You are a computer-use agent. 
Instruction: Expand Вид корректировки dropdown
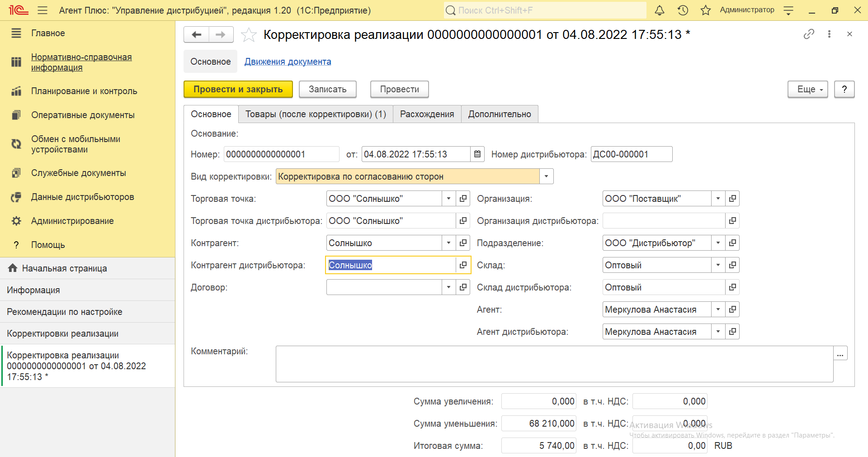tap(547, 176)
